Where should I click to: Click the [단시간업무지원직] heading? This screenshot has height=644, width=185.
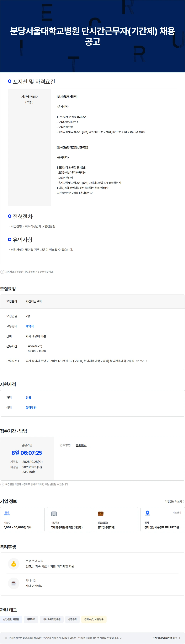point(67,97)
